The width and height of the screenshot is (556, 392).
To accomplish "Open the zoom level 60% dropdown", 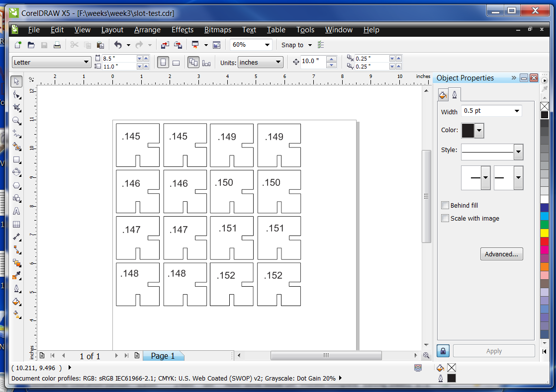I will [267, 45].
